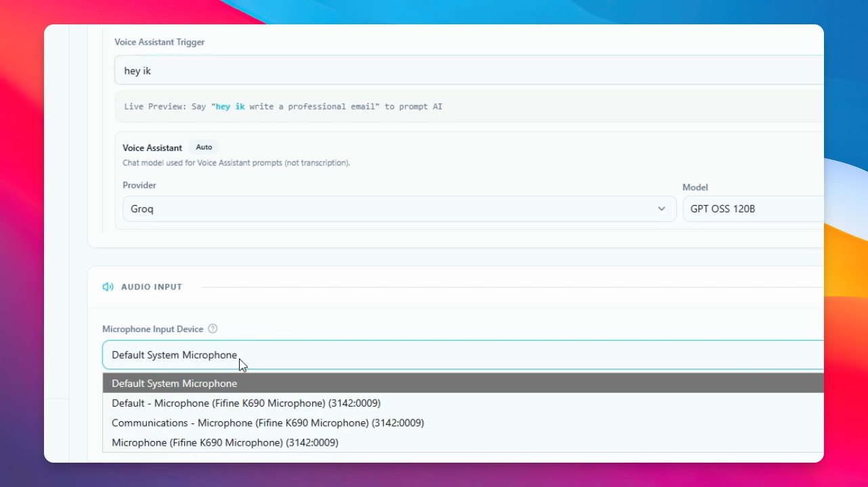Click the Voice Assistant Trigger text field
868x487 pixels.
pyautogui.click(x=469, y=70)
